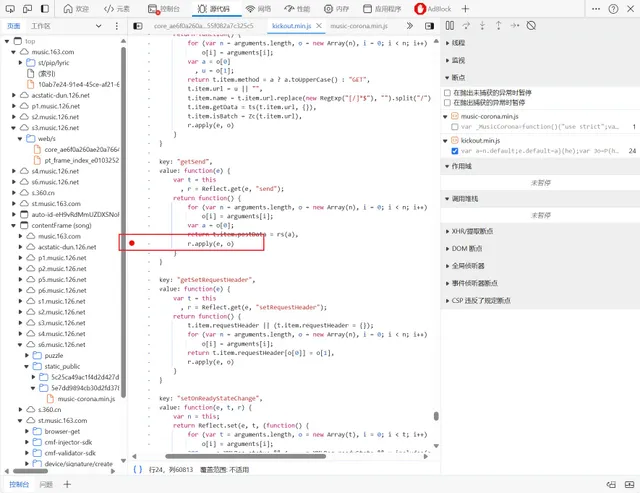Screen dimensions: 640x493
Task: Switch to the 控制台 (Console) tab
Action: pyautogui.click(x=164, y=9)
